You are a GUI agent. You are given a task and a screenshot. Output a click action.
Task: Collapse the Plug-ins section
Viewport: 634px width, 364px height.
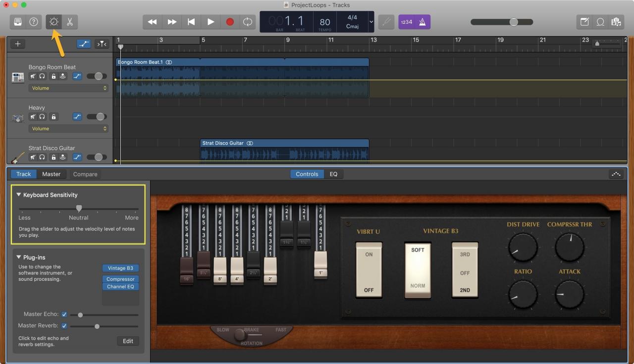[x=19, y=258]
